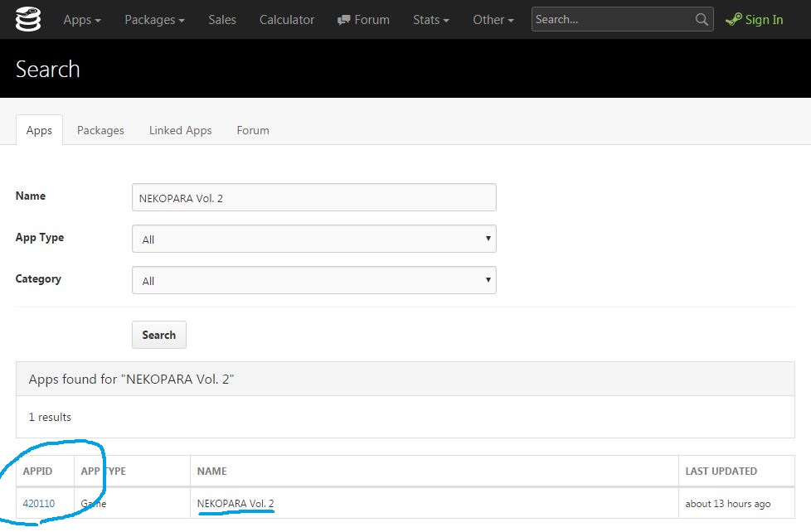
Task: Open app ID 420110 link
Action: 39,503
